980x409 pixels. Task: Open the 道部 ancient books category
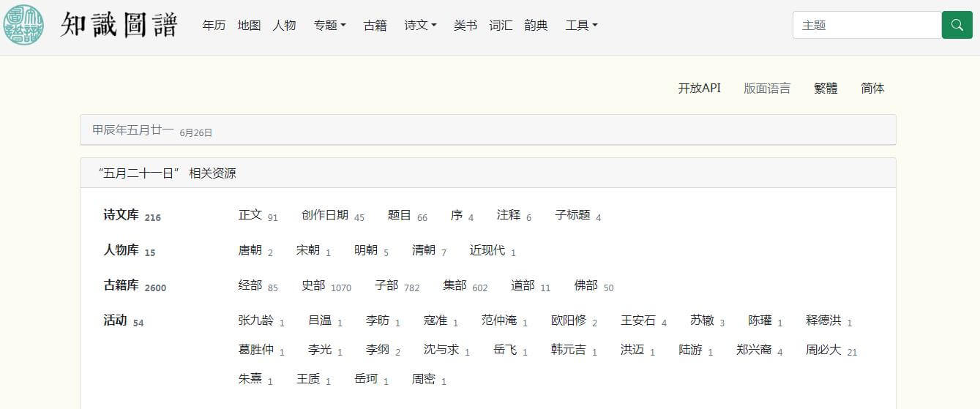click(523, 285)
